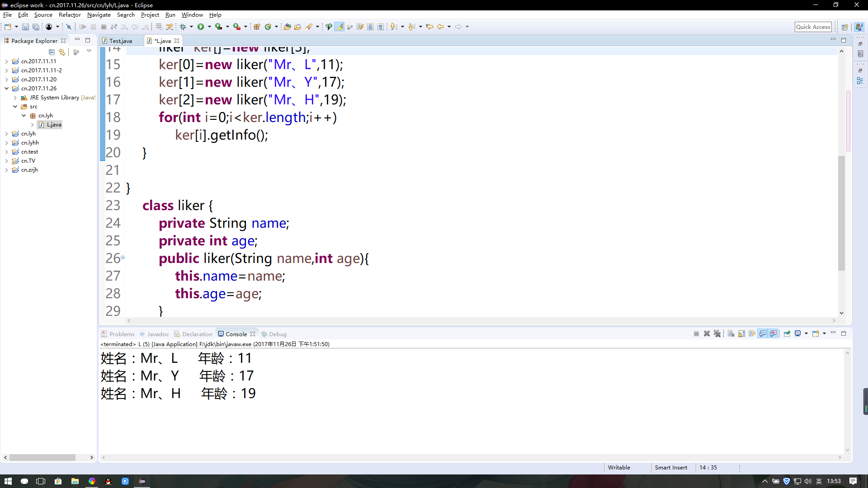Image resolution: width=868 pixels, height=488 pixels.
Task: Click the Open Task folder icon
Action: (297, 27)
